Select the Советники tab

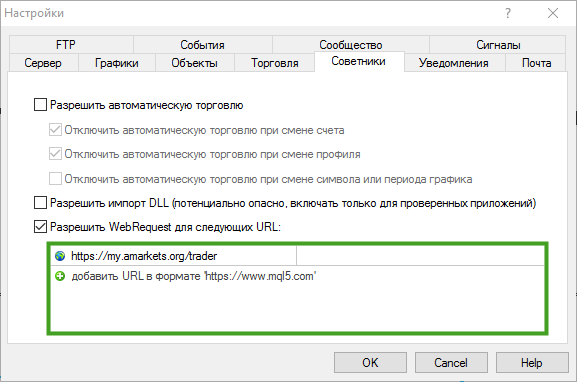359,61
